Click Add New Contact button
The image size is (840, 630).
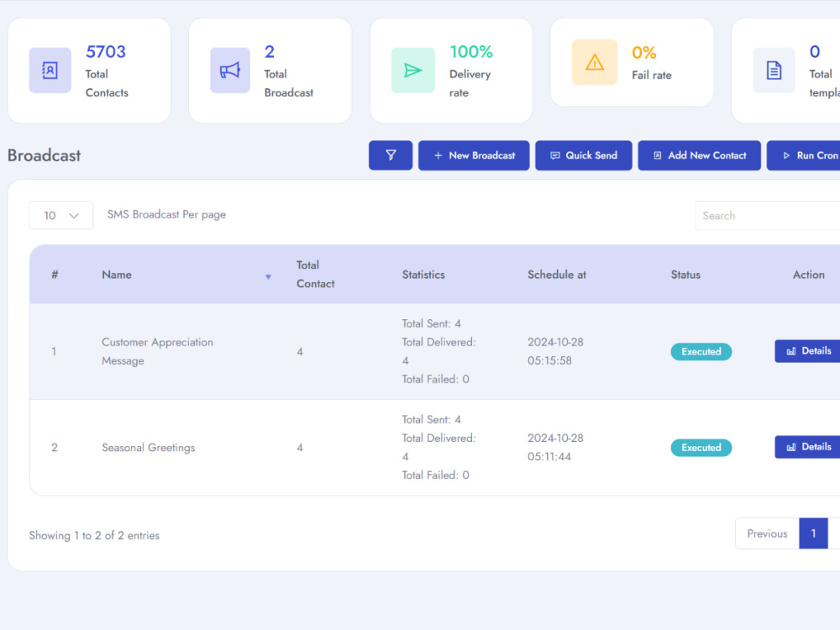pos(699,155)
